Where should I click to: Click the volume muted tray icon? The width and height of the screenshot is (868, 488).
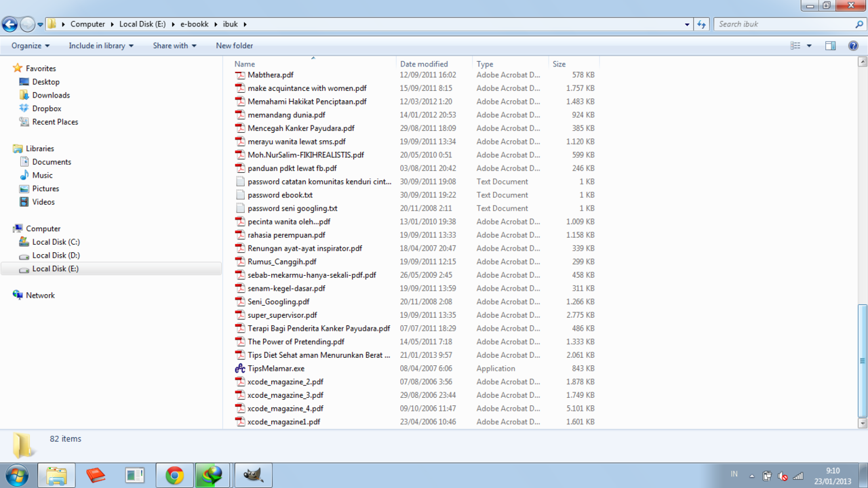(783, 476)
